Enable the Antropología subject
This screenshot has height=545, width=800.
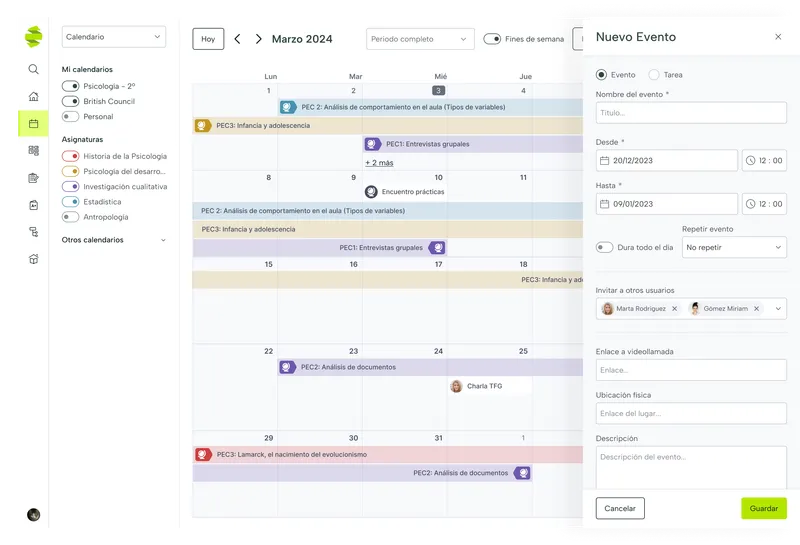point(70,217)
